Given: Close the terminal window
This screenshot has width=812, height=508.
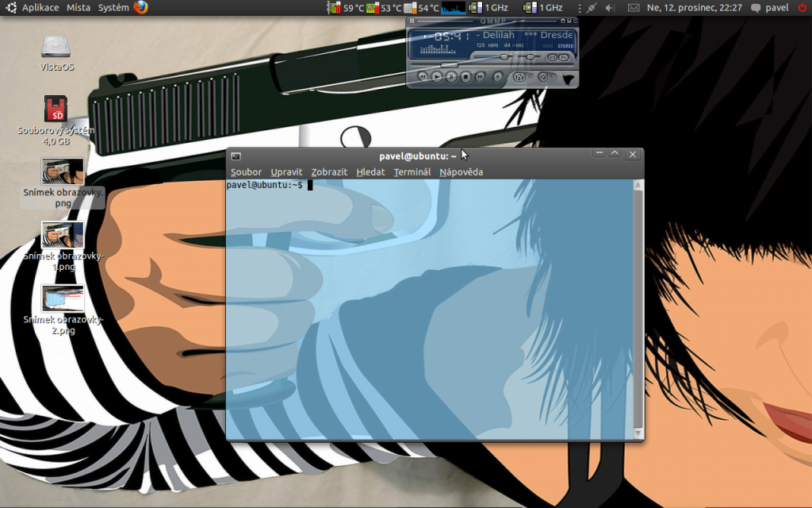Looking at the screenshot, I should (632, 154).
